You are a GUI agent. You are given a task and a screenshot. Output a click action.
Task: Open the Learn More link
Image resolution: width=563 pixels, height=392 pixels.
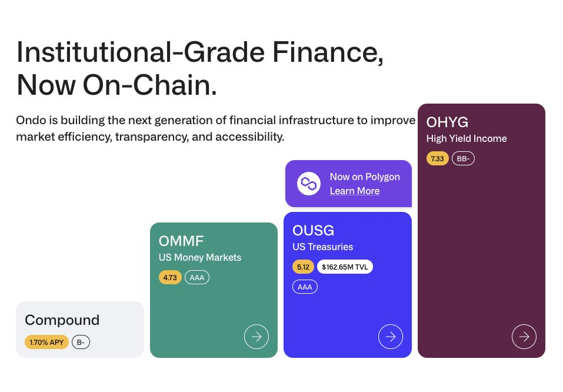click(354, 191)
